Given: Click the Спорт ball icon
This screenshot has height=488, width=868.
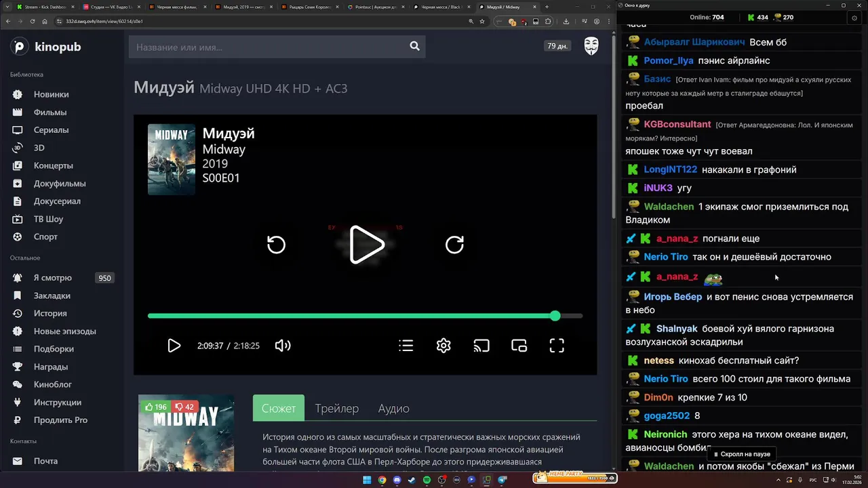Looking at the screenshot, I should pyautogui.click(x=18, y=237).
